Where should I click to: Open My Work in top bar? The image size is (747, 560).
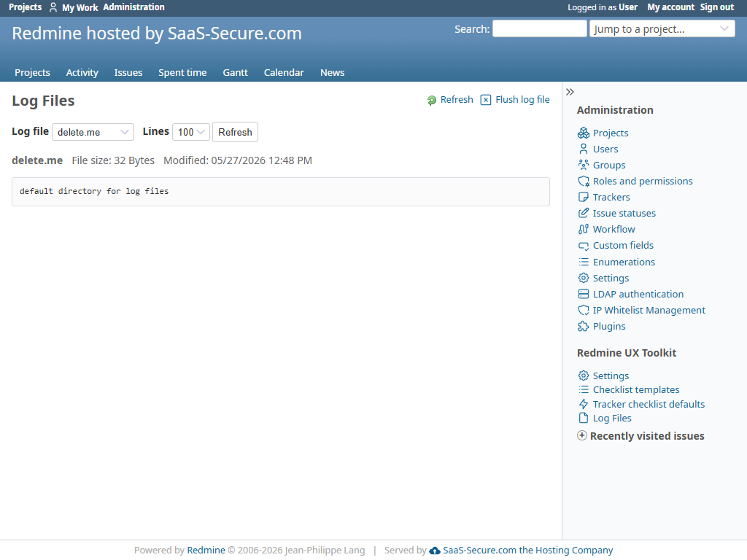click(x=80, y=7)
